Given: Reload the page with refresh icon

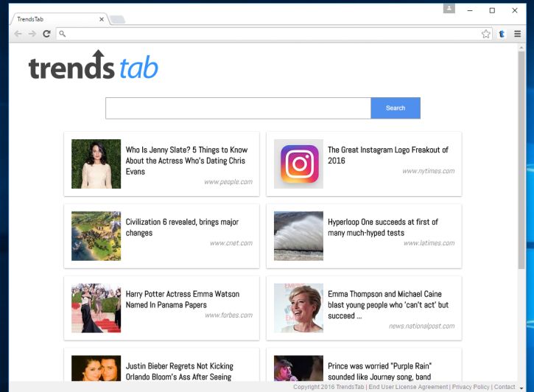Looking at the screenshot, I should [46, 34].
